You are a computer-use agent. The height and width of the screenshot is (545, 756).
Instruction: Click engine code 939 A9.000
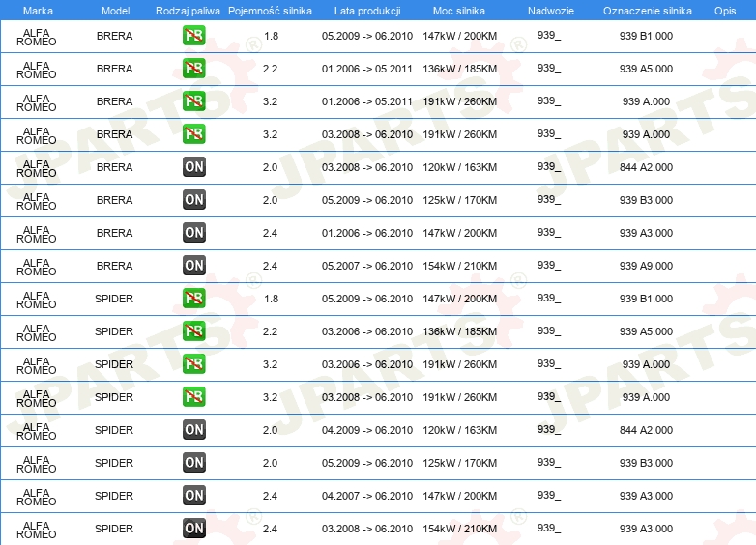click(x=646, y=266)
